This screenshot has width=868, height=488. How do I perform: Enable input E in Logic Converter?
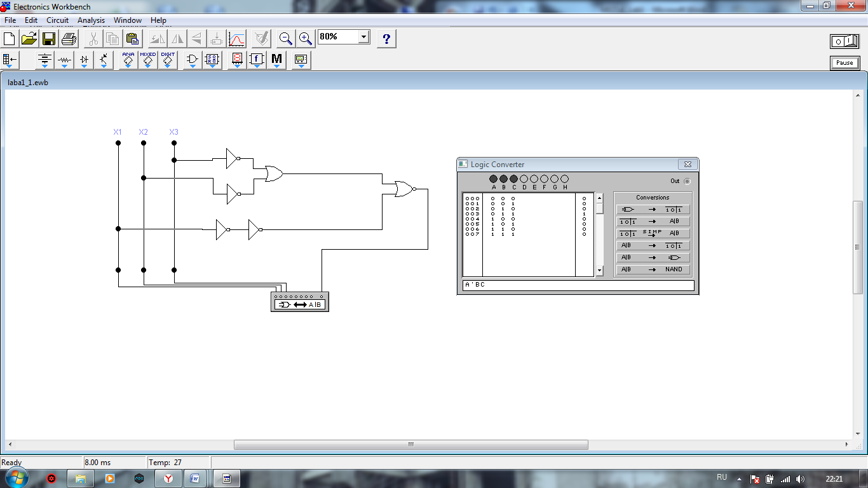(x=534, y=179)
